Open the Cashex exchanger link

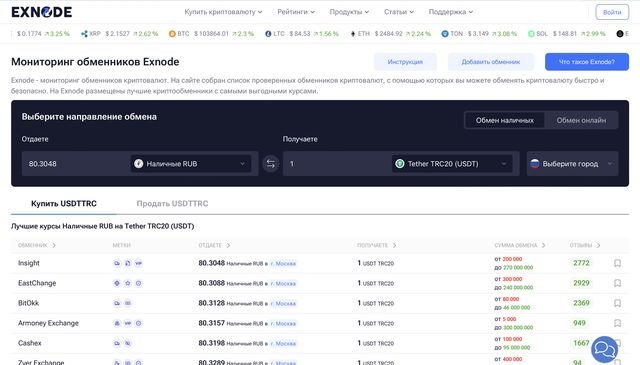click(x=29, y=343)
